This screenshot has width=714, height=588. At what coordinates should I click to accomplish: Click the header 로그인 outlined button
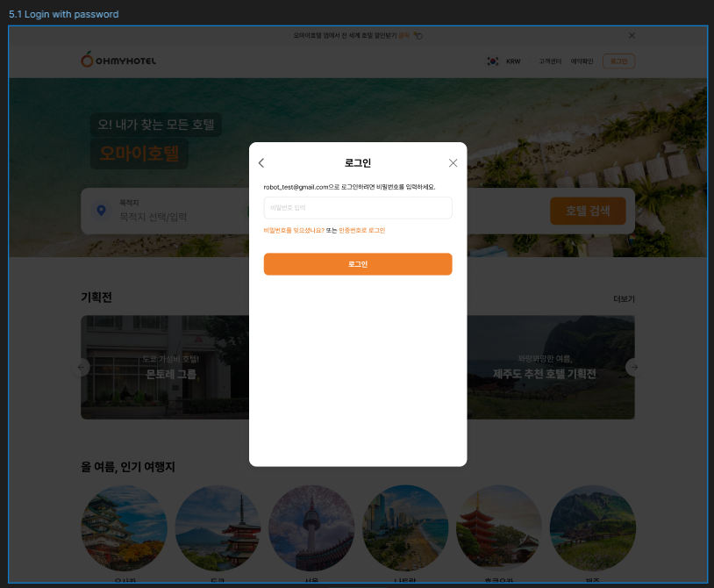tap(619, 61)
